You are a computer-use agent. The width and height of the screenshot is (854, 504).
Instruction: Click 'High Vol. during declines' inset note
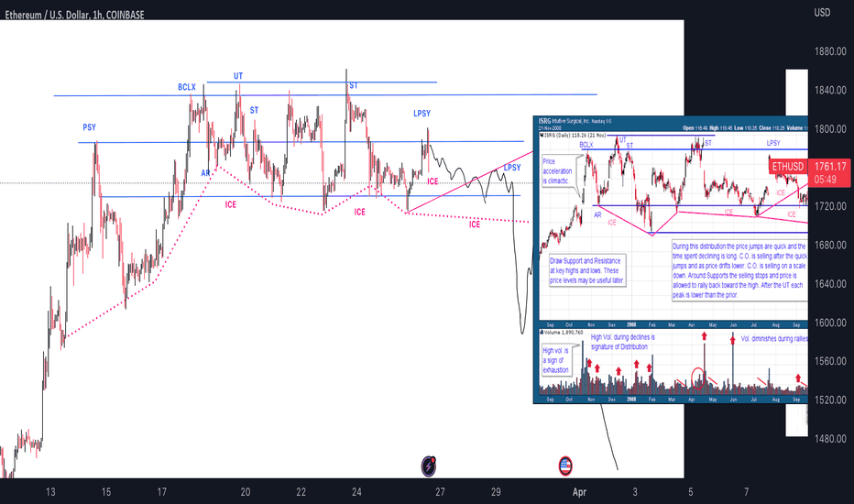coord(623,342)
